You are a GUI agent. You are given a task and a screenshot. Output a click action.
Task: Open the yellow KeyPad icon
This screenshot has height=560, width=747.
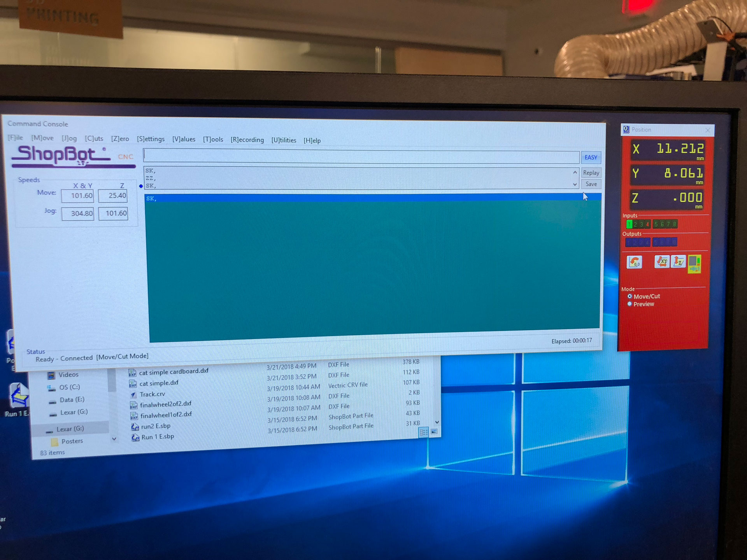[694, 264]
